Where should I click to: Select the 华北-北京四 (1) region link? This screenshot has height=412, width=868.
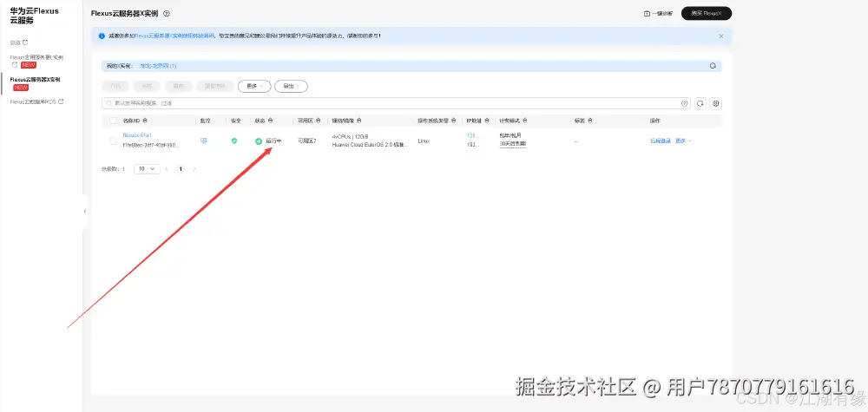158,66
